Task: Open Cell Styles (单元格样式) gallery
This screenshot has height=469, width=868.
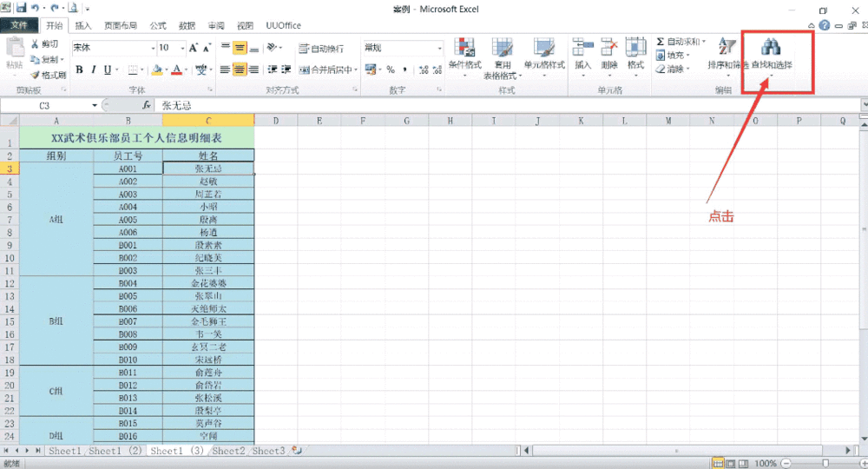Action: [544, 56]
